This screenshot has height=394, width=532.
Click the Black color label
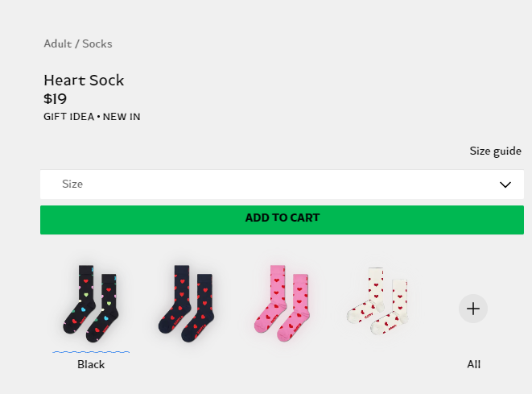click(x=91, y=364)
